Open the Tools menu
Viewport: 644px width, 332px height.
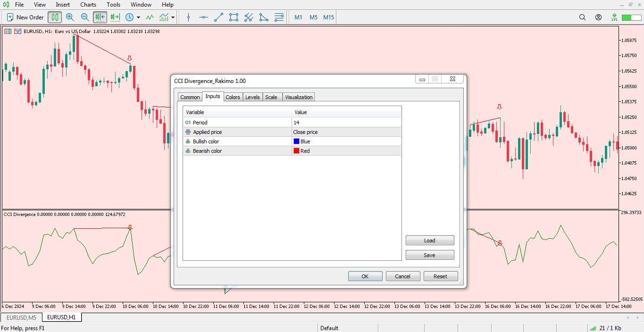coord(113,5)
